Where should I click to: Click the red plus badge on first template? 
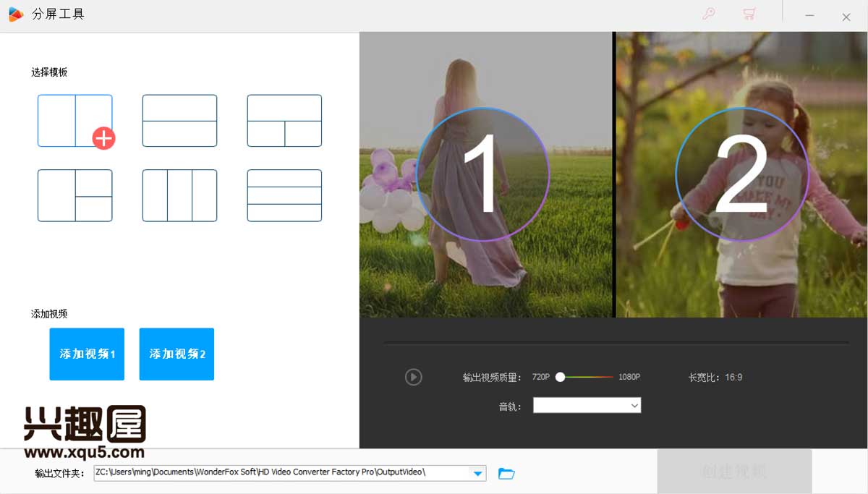pyautogui.click(x=103, y=138)
